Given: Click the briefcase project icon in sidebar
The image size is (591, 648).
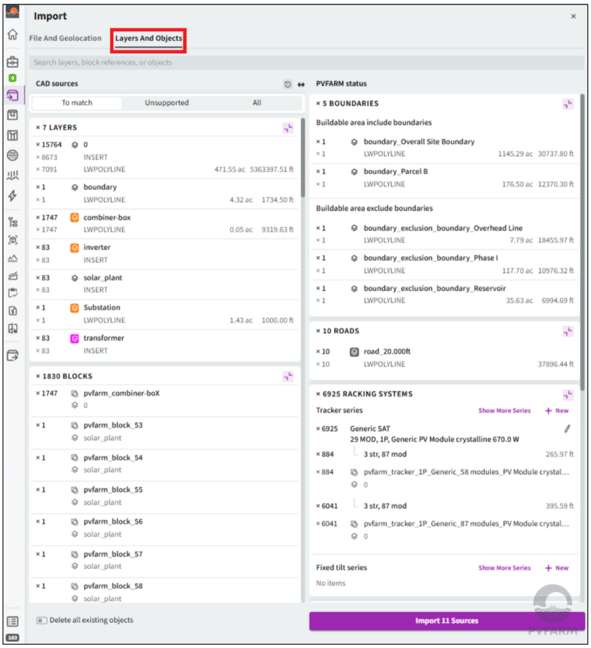Looking at the screenshot, I should point(13,62).
